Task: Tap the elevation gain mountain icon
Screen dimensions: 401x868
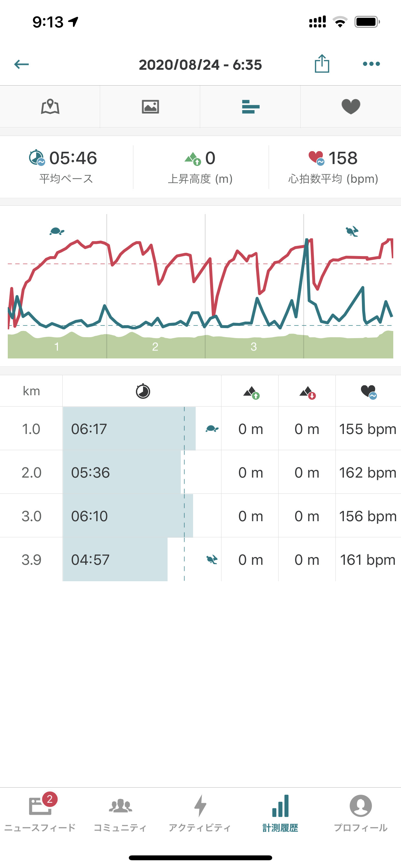Action: [193, 158]
